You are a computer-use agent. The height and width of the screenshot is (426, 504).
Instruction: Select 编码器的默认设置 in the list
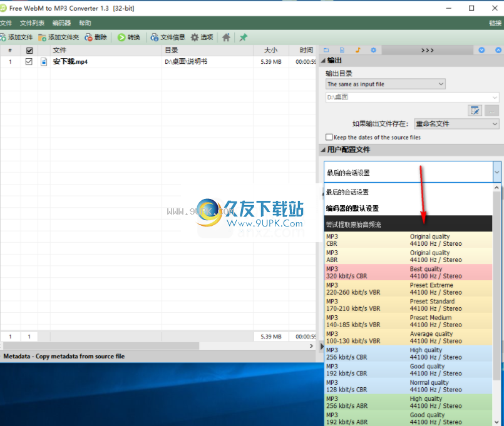coord(408,208)
